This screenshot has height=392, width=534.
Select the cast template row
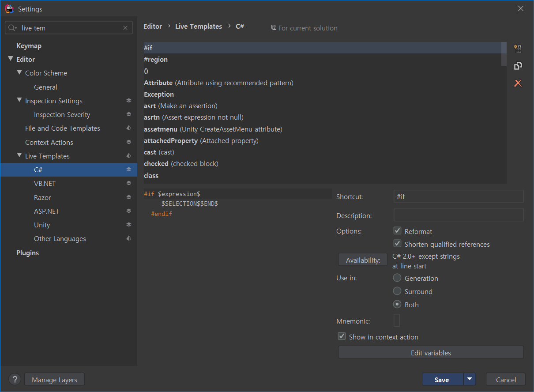pyautogui.click(x=323, y=152)
